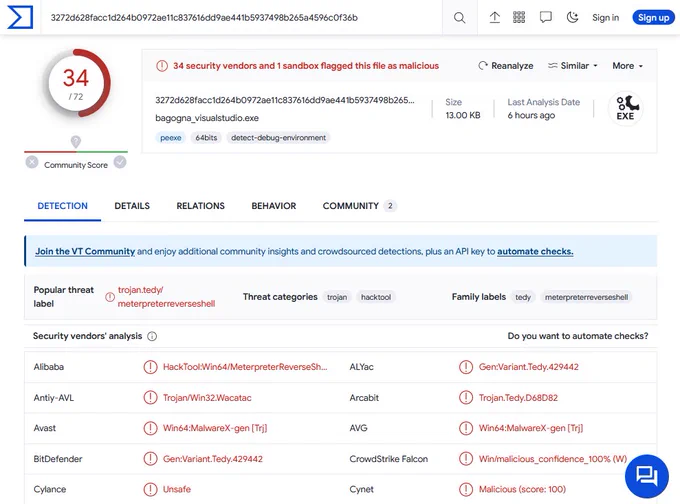Click the Cynet detection alert icon
The width and height of the screenshot is (680, 504).
click(466, 489)
